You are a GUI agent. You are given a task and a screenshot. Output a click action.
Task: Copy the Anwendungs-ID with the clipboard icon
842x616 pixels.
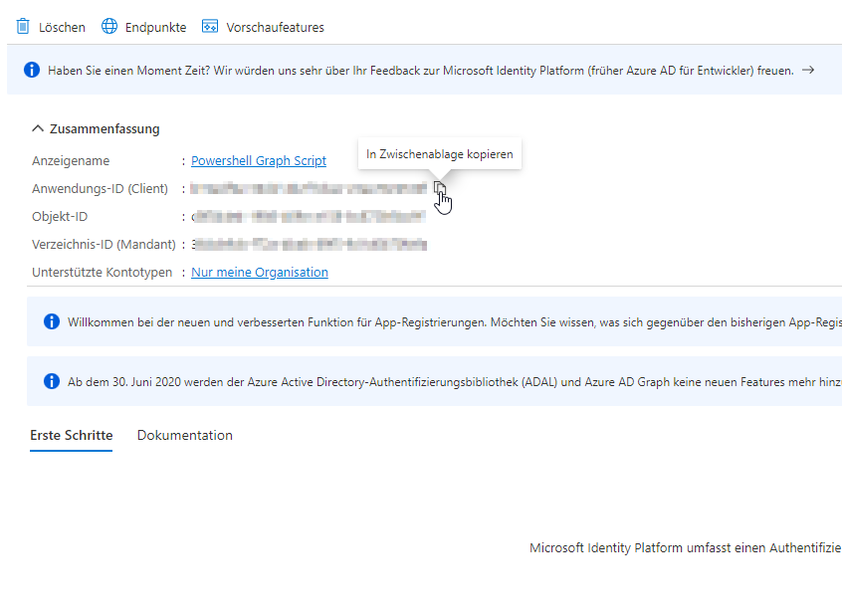point(439,188)
